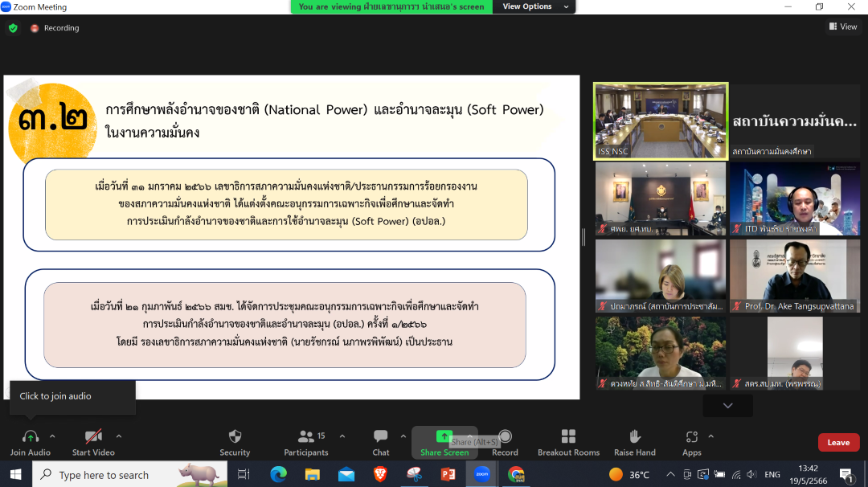The height and width of the screenshot is (487, 868).
Task: Expand the arrow next to Start Video
Action: tap(119, 436)
